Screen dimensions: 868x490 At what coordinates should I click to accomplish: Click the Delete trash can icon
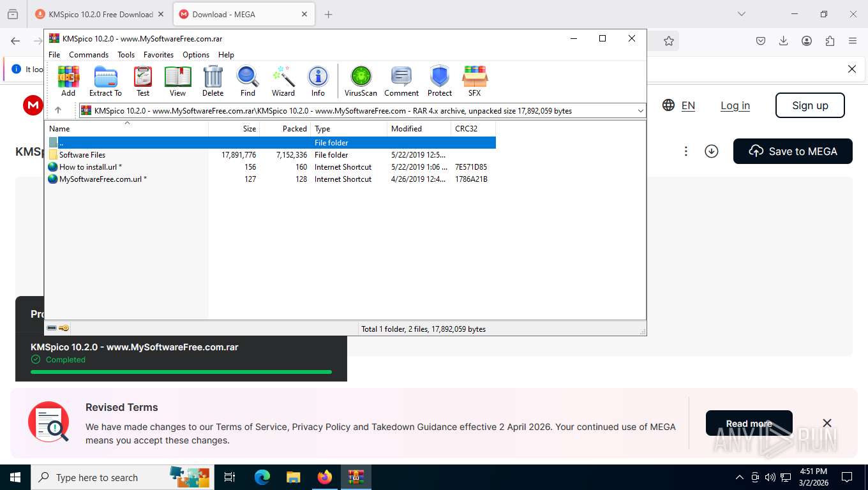(213, 81)
